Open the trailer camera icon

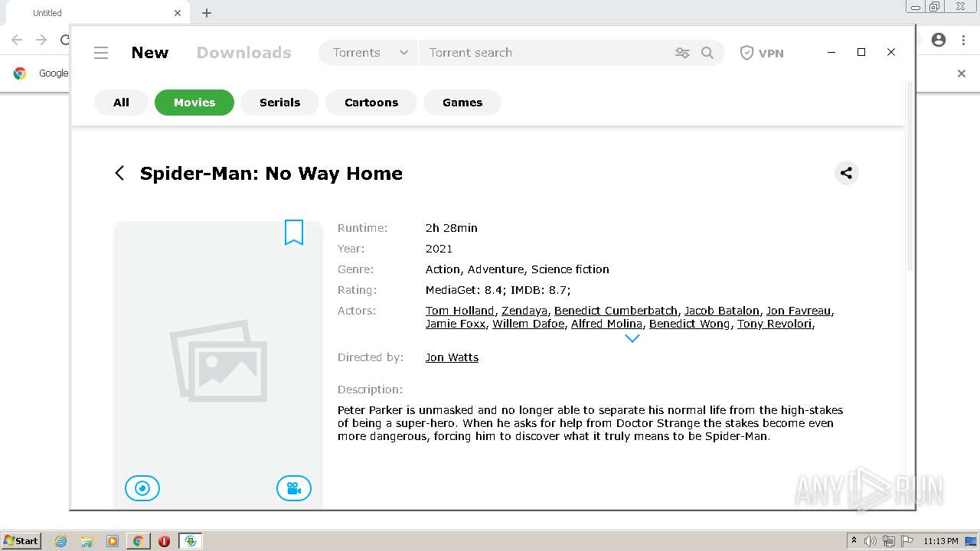point(294,488)
